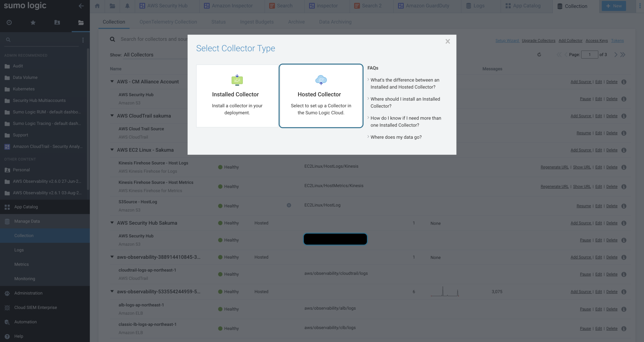Click the three-dot menu beside the library search
The height and width of the screenshot is (342, 644).
tap(83, 40)
